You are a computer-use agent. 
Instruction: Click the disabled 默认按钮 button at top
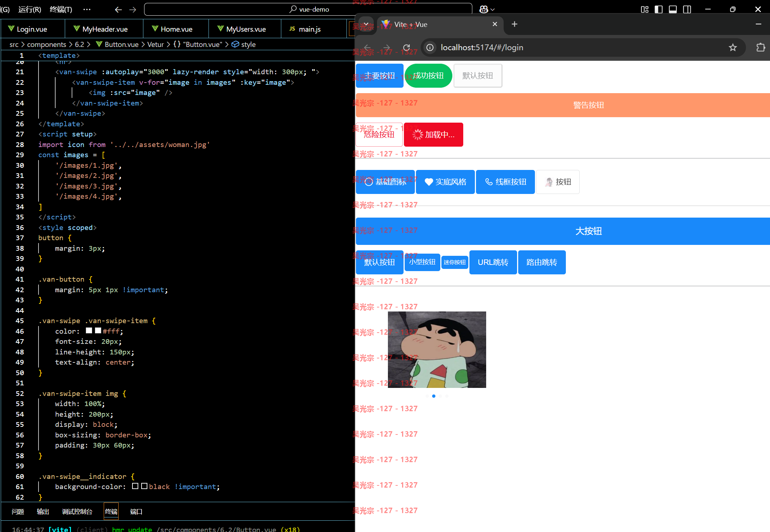click(478, 76)
